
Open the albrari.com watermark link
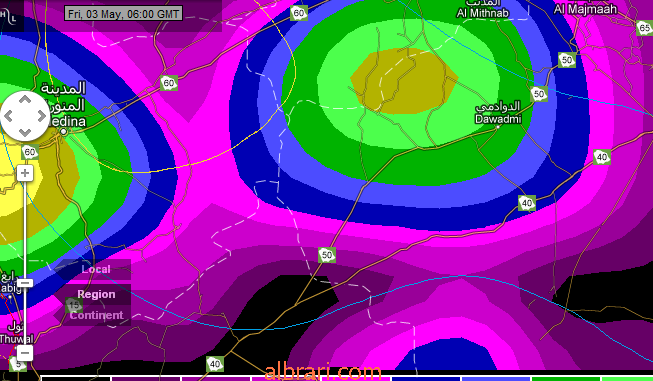tap(323, 371)
